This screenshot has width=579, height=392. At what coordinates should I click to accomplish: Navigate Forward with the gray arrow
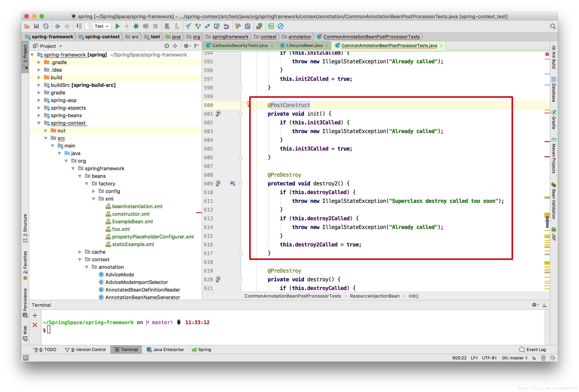pos(67,26)
